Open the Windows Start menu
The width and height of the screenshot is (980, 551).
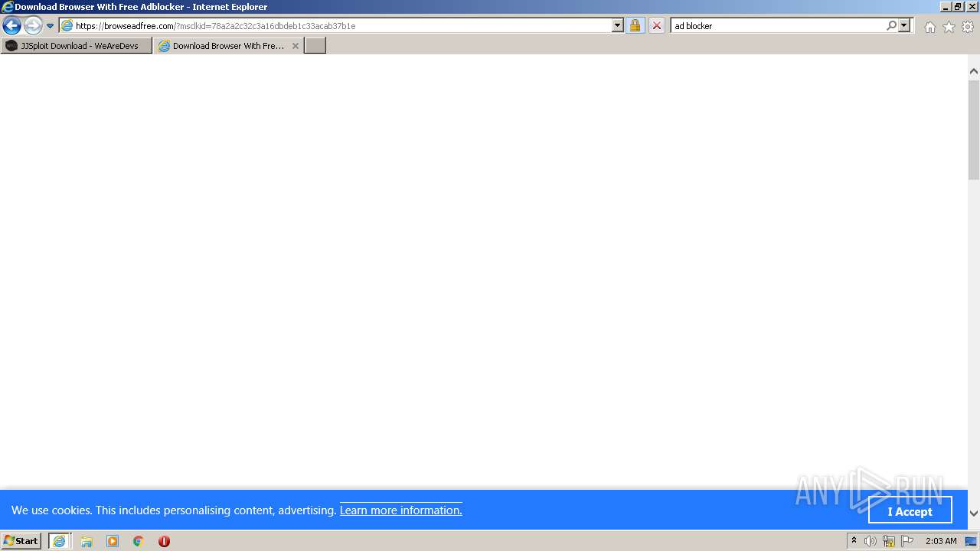[21, 541]
